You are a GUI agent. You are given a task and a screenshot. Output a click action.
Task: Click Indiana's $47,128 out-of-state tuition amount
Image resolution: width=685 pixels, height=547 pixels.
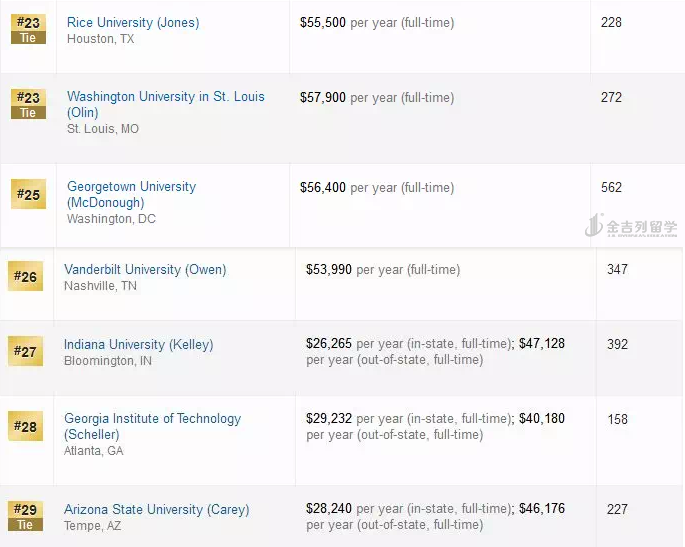(541, 343)
